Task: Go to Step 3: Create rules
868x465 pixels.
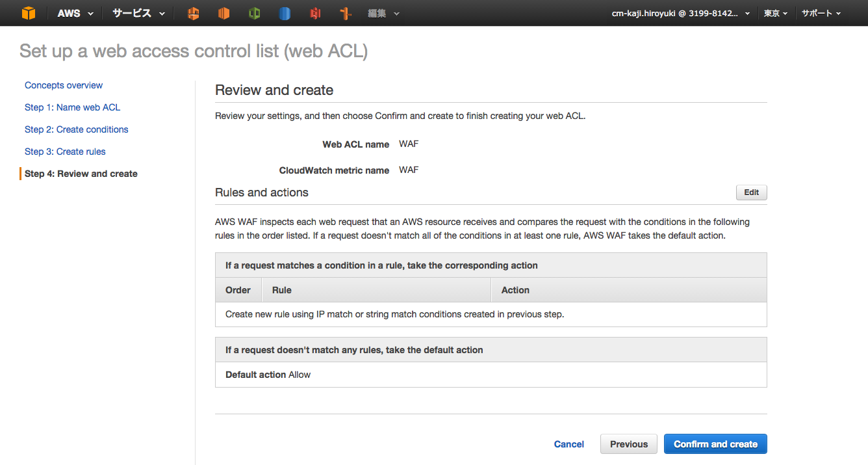Action: 65,152
